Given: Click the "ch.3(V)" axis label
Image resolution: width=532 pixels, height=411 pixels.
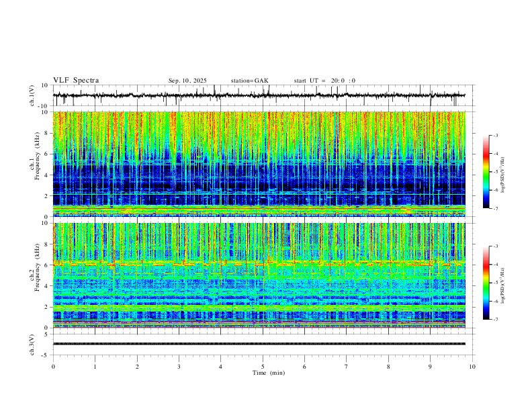Looking at the screenshot, I should click(x=32, y=345).
